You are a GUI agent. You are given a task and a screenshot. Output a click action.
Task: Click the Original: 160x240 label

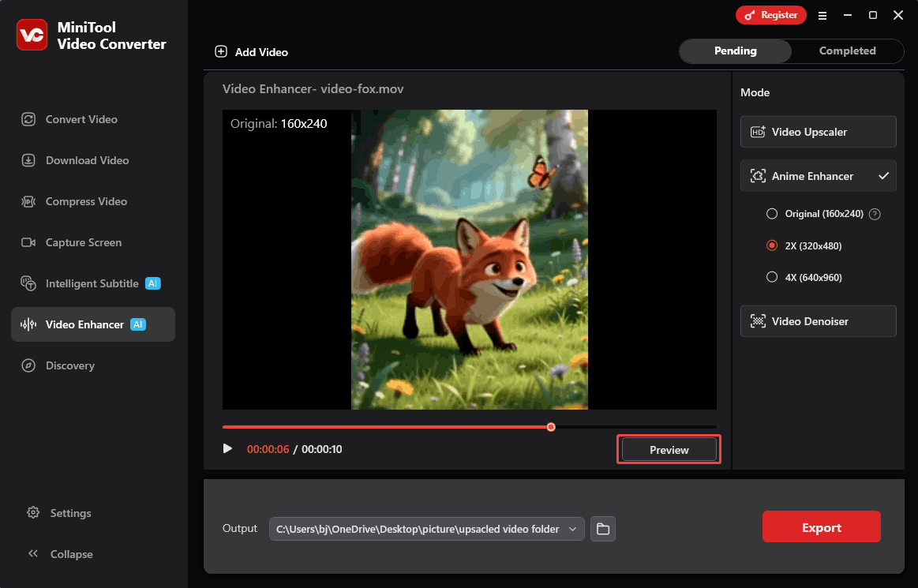279,124
